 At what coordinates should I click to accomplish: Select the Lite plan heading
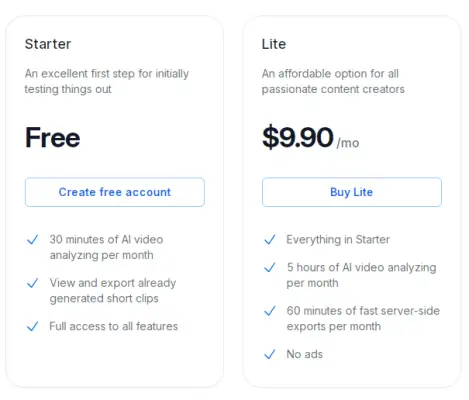click(x=274, y=44)
